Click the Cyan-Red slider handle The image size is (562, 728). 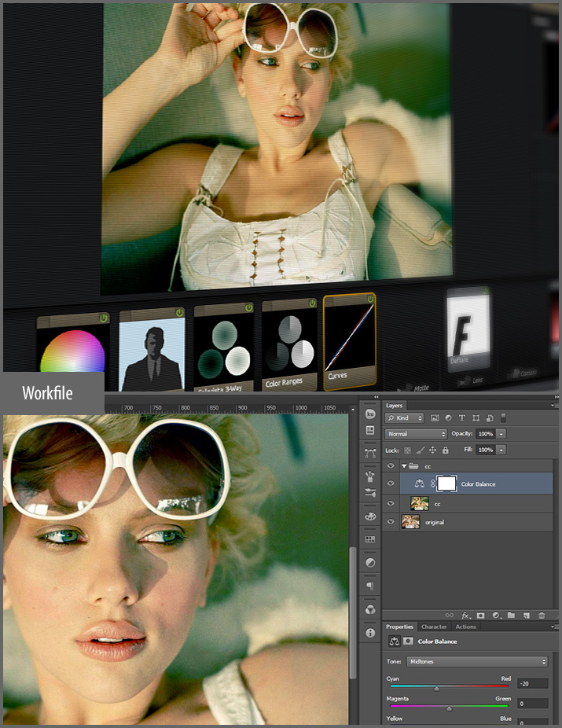436,688
